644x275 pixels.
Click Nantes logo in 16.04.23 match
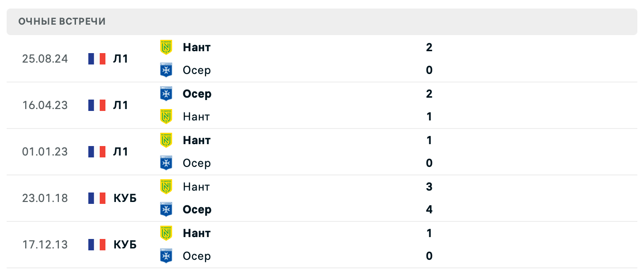[x=166, y=117]
